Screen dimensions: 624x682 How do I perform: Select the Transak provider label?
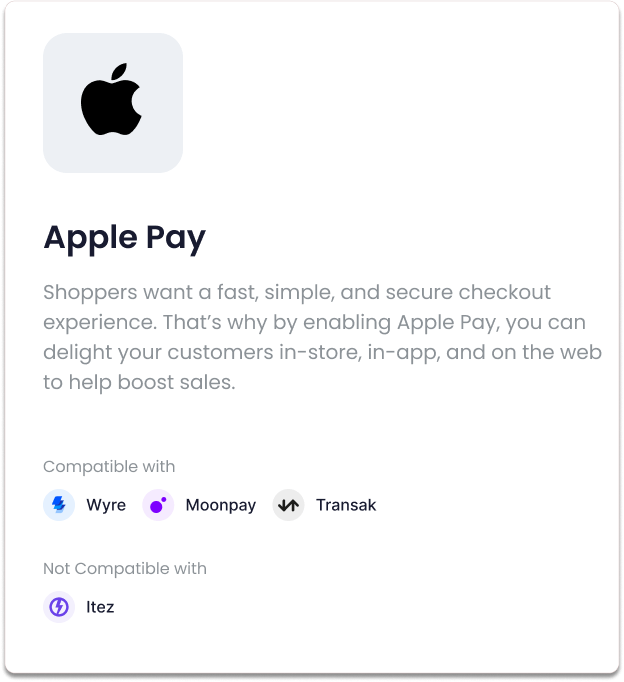(346, 505)
